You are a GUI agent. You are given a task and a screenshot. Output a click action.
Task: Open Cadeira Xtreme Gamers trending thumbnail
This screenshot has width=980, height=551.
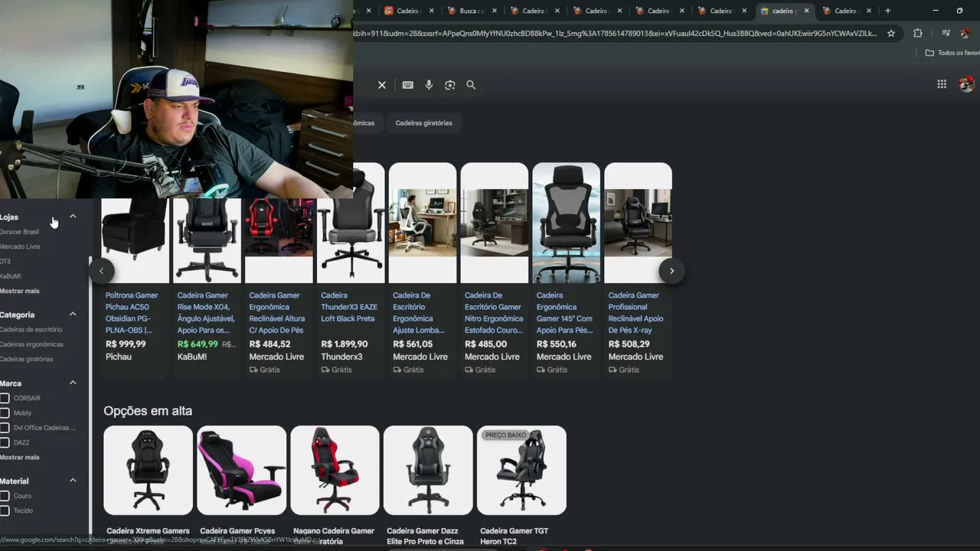(148, 470)
